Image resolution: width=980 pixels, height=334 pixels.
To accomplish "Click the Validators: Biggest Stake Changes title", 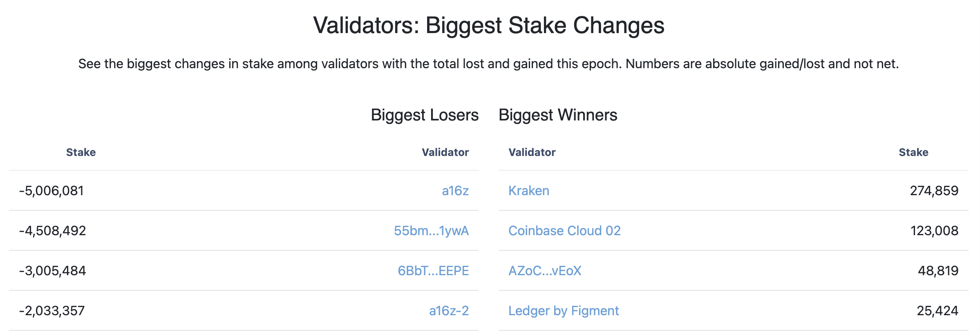I will pos(489,25).
